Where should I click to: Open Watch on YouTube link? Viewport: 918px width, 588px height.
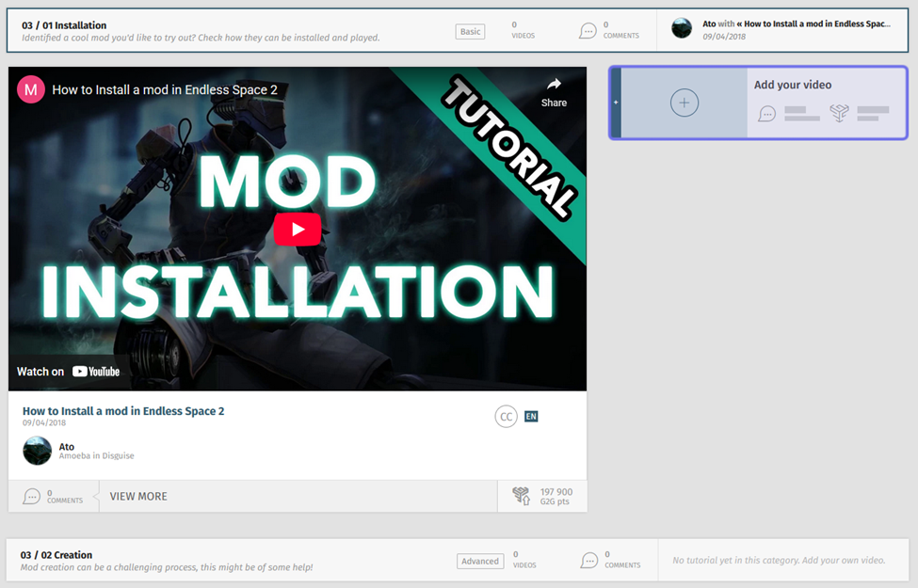(x=69, y=372)
